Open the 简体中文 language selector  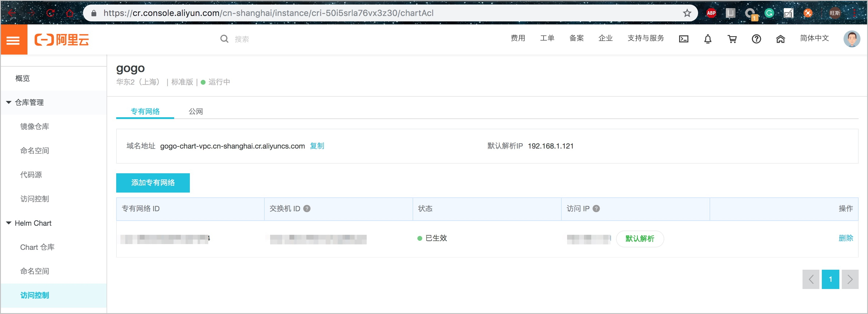pos(814,38)
